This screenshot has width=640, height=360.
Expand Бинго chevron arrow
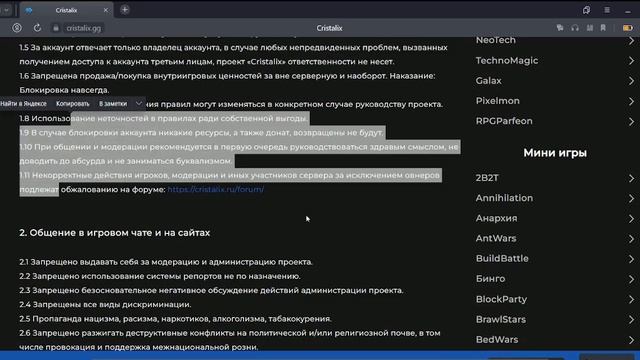(x=631, y=279)
